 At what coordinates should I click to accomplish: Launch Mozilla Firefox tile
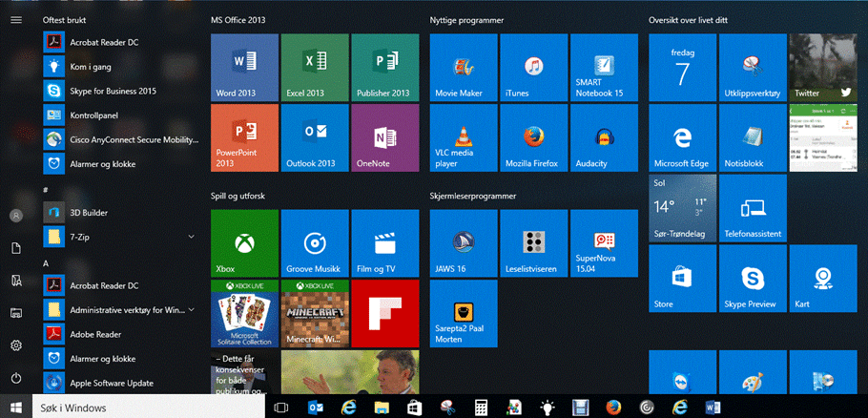pyautogui.click(x=534, y=138)
